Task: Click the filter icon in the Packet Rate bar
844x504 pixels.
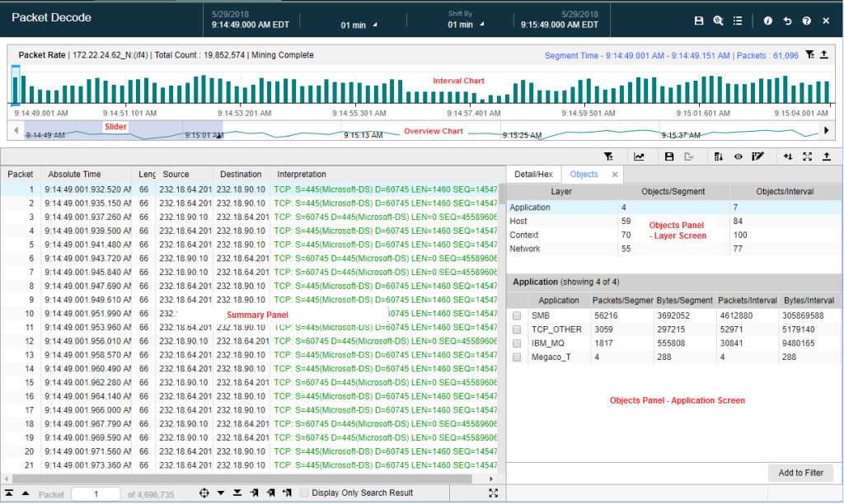Action: tap(809, 55)
